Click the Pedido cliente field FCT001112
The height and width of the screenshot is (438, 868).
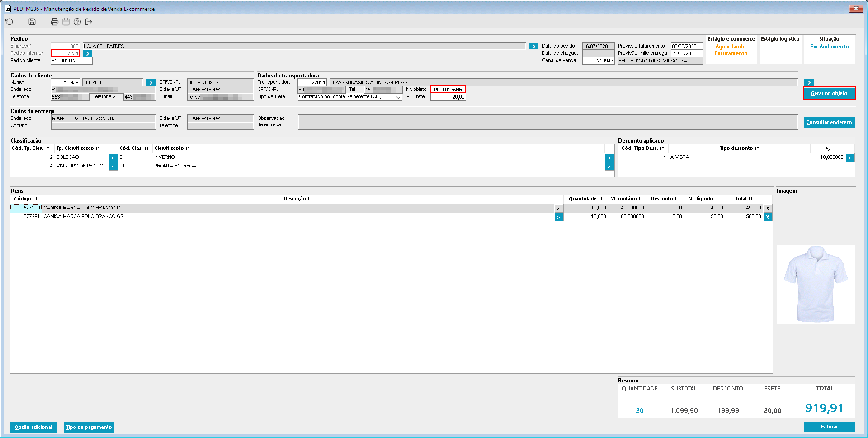[71, 61]
